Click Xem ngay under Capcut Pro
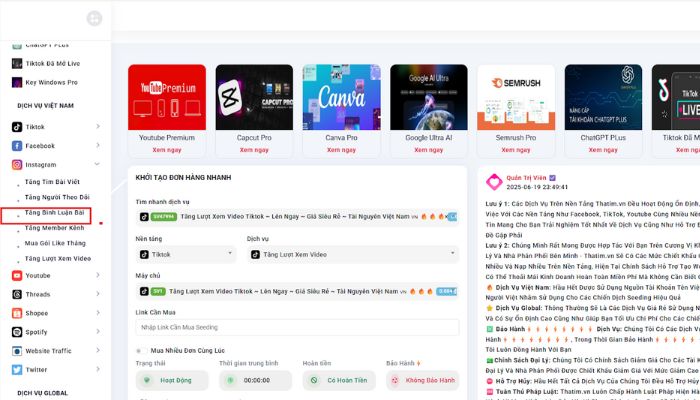Image resolution: width=700 pixels, height=400 pixels. pyautogui.click(x=254, y=150)
